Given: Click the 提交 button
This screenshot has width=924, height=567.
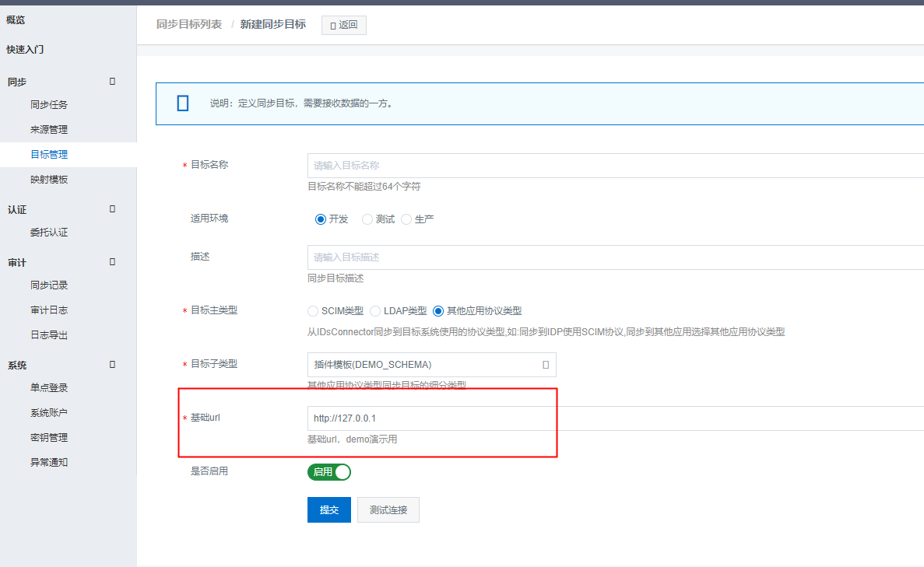Looking at the screenshot, I should click(328, 510).
